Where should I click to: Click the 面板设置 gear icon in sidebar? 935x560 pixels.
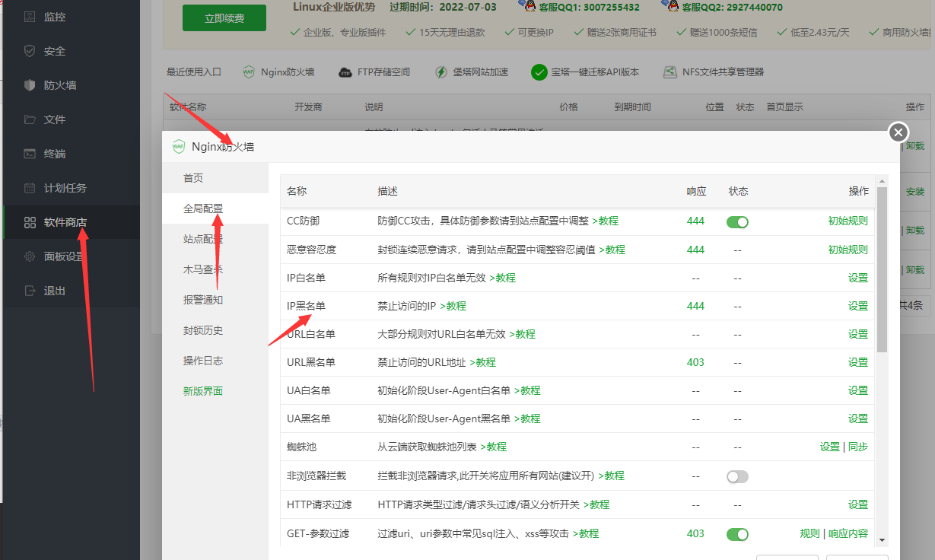(x=30, y=256)
